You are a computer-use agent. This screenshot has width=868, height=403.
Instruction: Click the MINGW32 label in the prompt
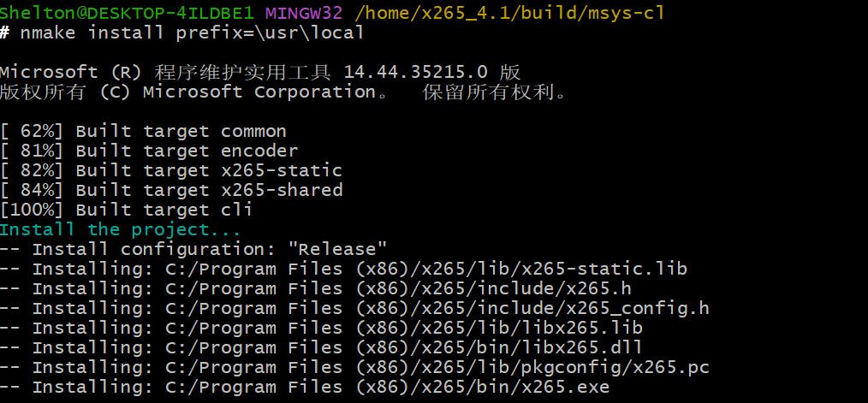coord(304,13)
